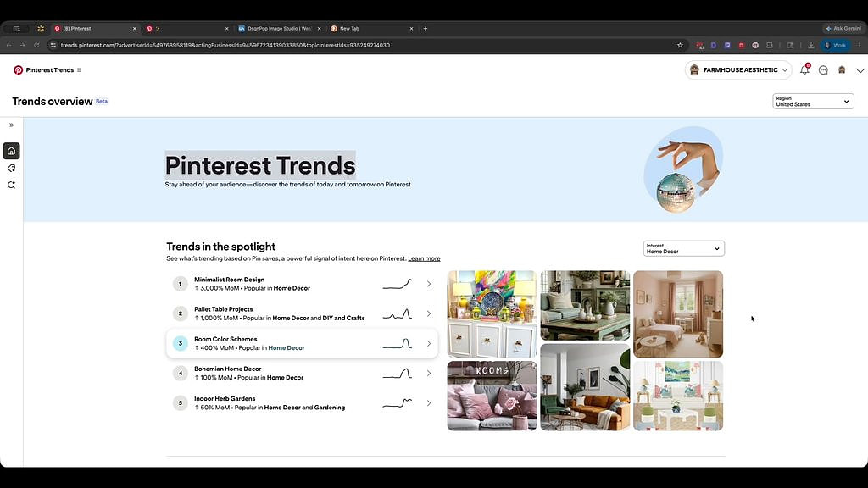The width and height of the screenshot is (868, 488).
Task: Open the hamburger menu beside Pinterest Trends
Action: click(x=79, y=70)
